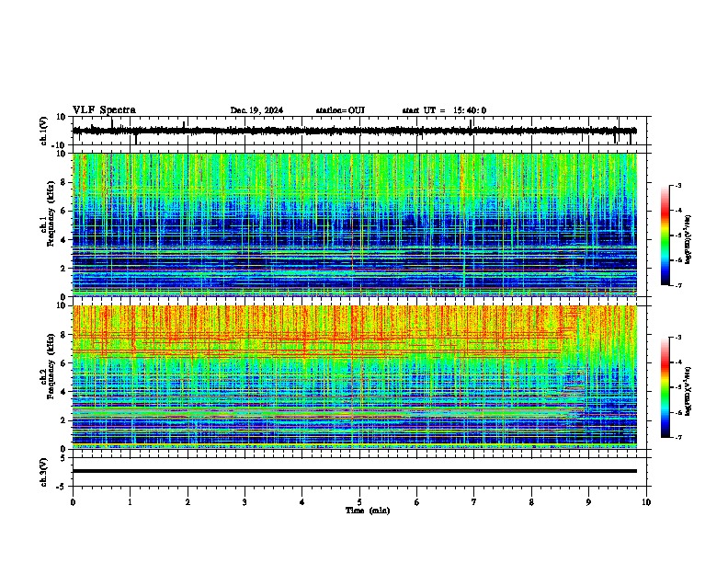Viewport: 728px width, 563px height.
Task: Click the ch.1 voltage waveform trace
Action: click(355, 131)
